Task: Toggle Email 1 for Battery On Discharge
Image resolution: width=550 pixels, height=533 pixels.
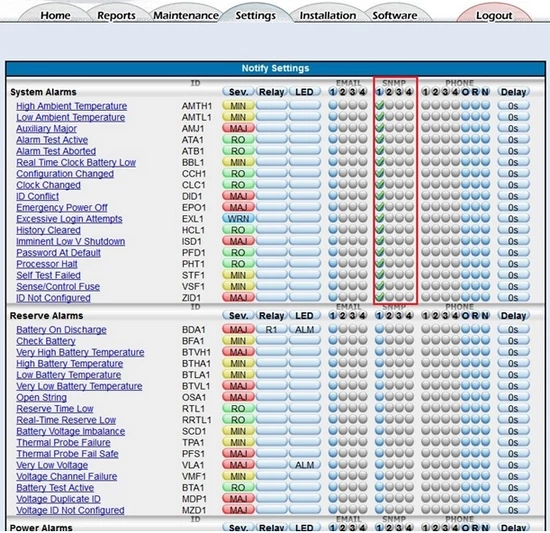Action: (333, 329)
